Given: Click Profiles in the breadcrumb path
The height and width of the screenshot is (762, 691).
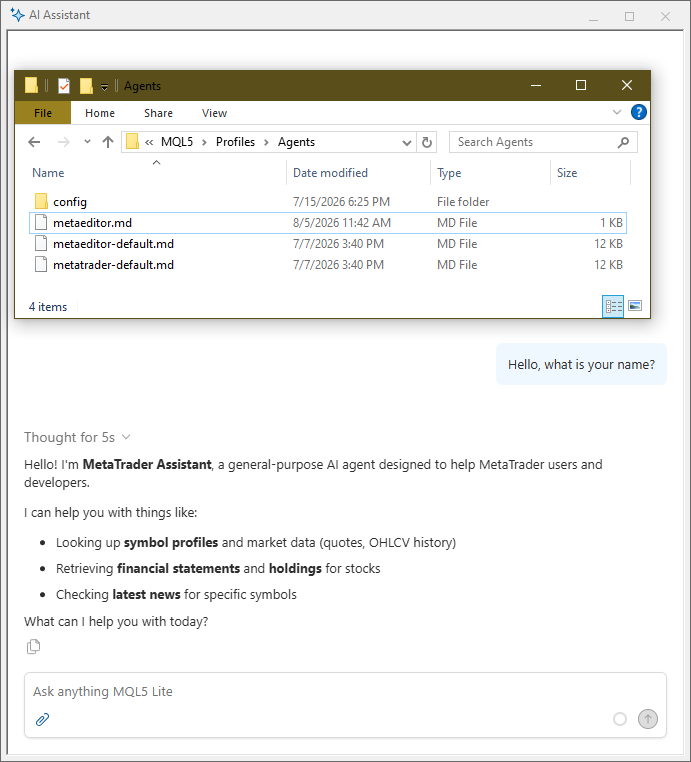Looking at the screenshot, I should [x=235, y=142].
